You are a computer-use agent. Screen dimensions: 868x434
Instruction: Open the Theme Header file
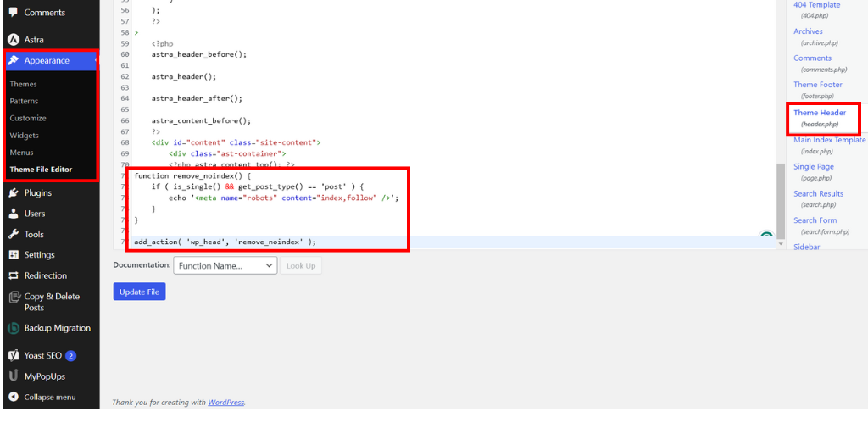[820, 113]
